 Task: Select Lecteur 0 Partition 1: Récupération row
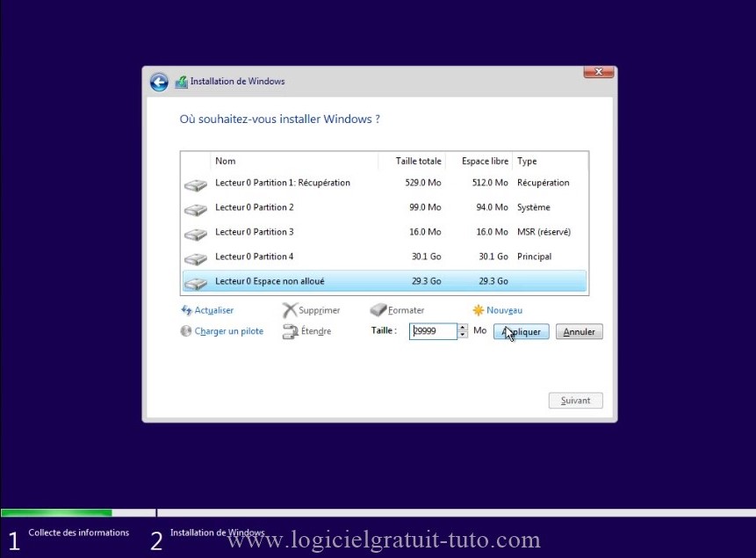click(x=385, y=183)
